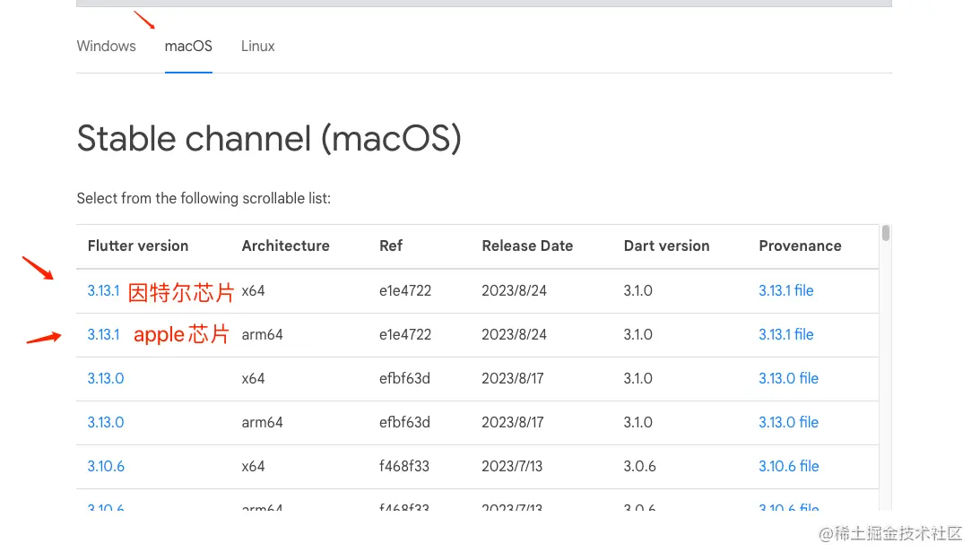Viewport: 980px width, 560px height.
Task: Open 3.13.1 file provenance for arm64
Action: [785, 334]
